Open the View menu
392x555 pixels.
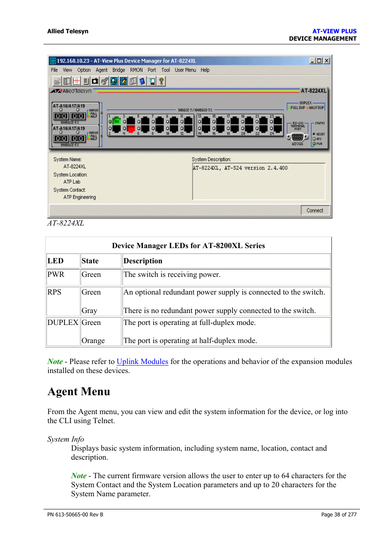tap(67, 70)
